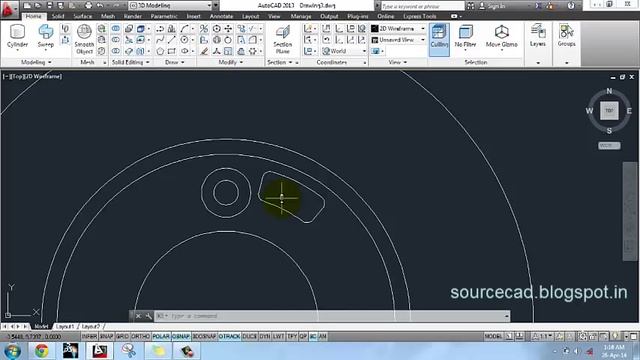Open the World UCS dropdown
Image resolution: width=640 pixels, height=360 pixels.
pos(344,51)
